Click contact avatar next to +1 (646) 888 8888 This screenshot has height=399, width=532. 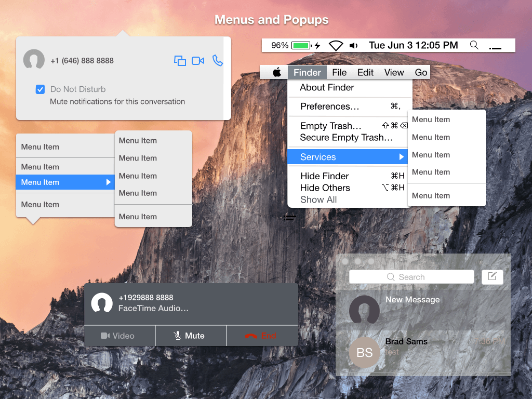coord(34,59)
